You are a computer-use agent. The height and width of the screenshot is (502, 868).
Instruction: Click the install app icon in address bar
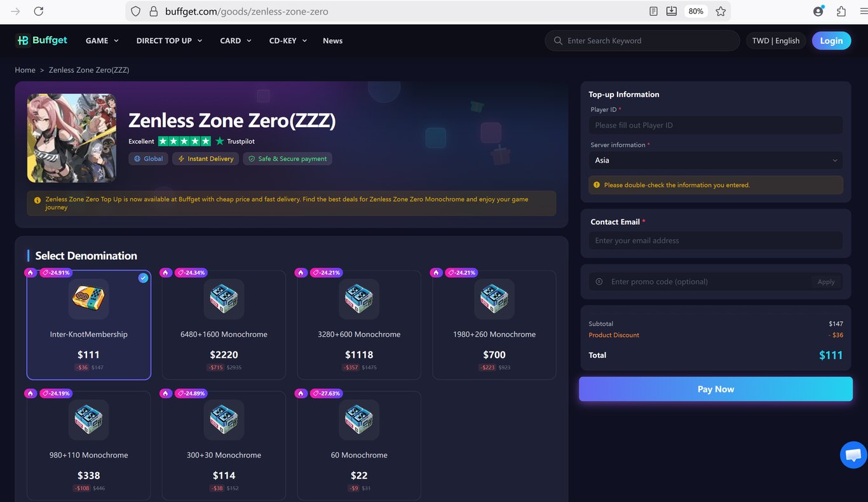point(672,11)
